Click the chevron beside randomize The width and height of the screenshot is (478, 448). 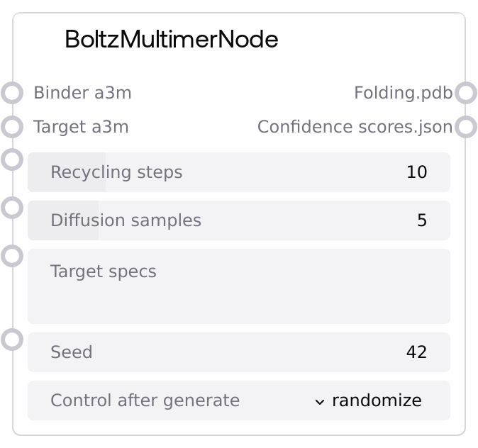320,401
